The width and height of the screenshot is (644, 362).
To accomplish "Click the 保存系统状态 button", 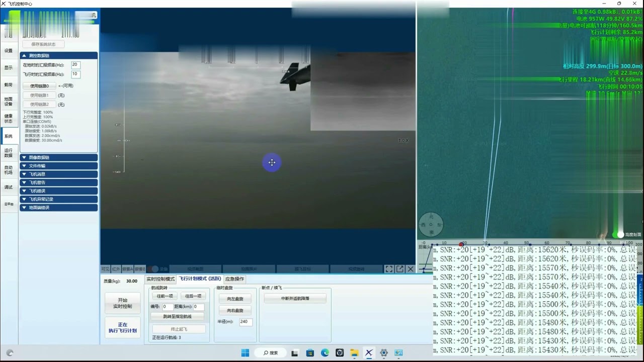I will click(x=43, y=44).
